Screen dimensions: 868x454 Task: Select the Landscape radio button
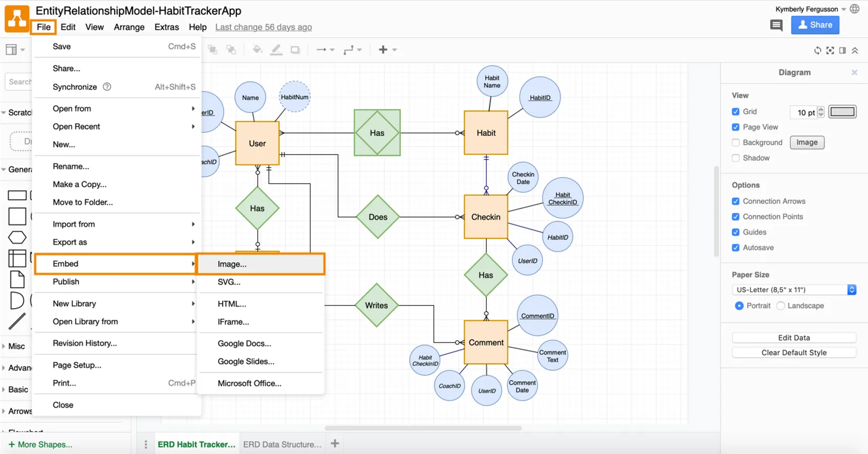[781, 306]
